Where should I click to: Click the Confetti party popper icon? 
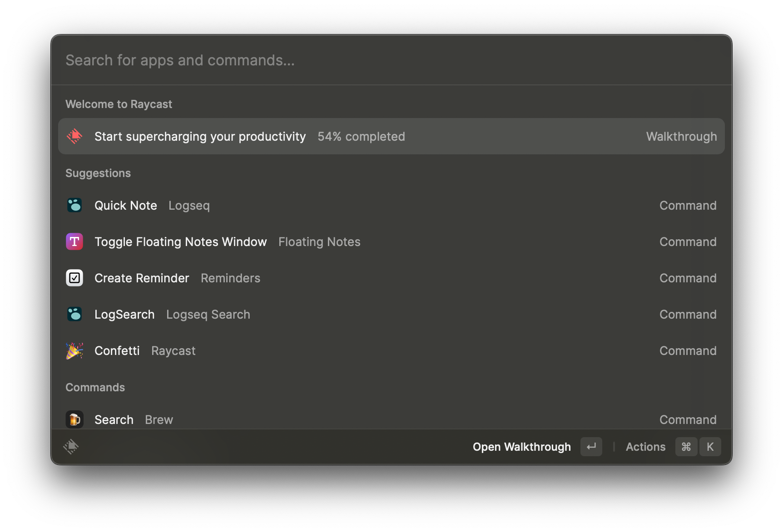pos(74,350)
